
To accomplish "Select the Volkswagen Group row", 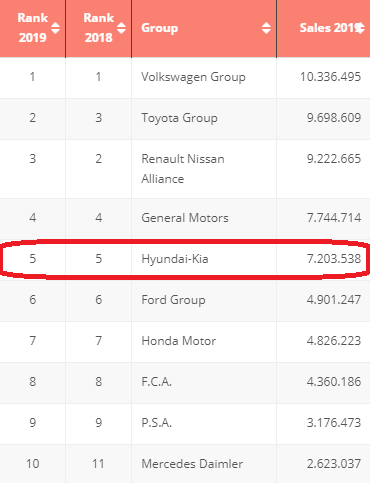I will 185,78.
